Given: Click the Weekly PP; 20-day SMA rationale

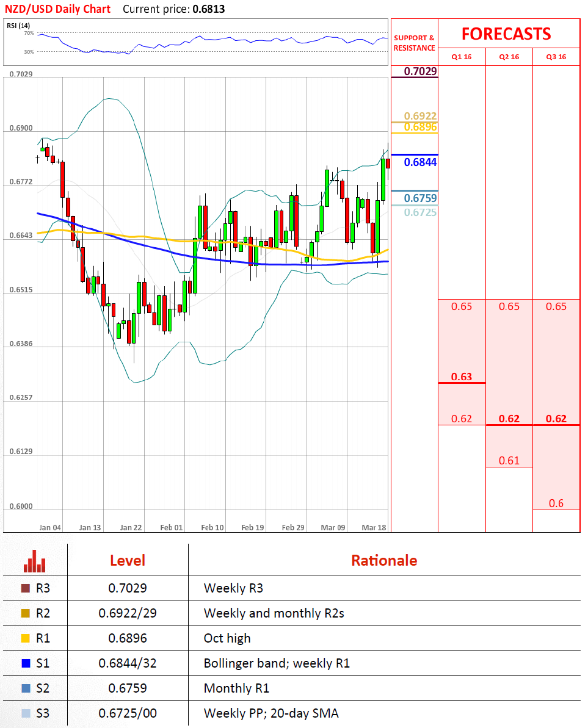Looking at the screenshot, I should coord(271,713).
